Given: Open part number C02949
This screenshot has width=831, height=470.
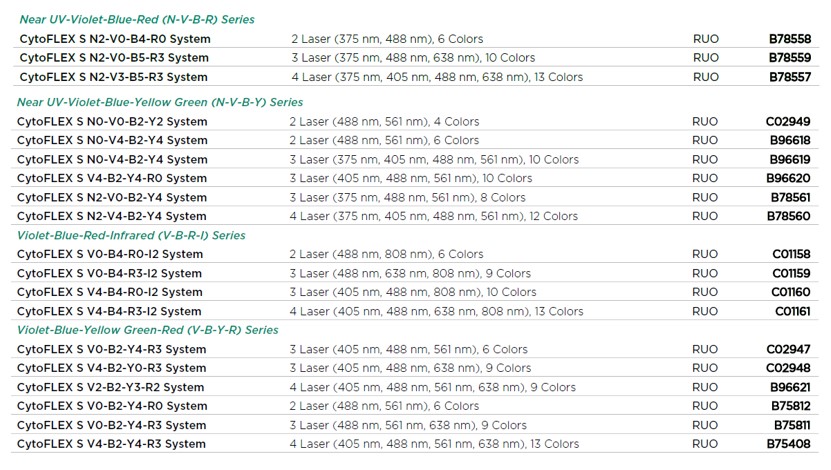Looking at the screenshot, I should (788, 122).
